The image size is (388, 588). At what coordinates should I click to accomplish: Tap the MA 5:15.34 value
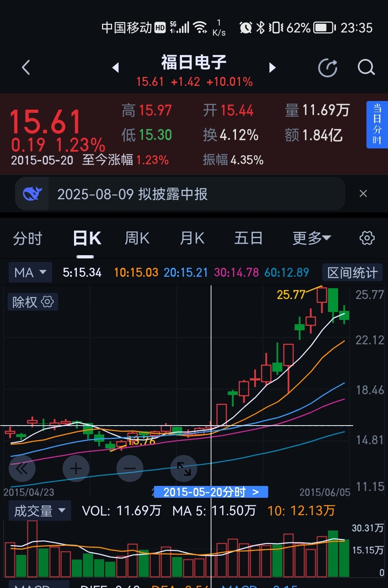click(82, 272)
